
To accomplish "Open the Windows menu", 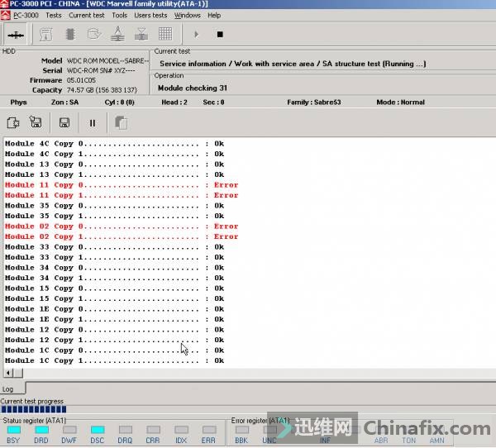I will point(188,15).
